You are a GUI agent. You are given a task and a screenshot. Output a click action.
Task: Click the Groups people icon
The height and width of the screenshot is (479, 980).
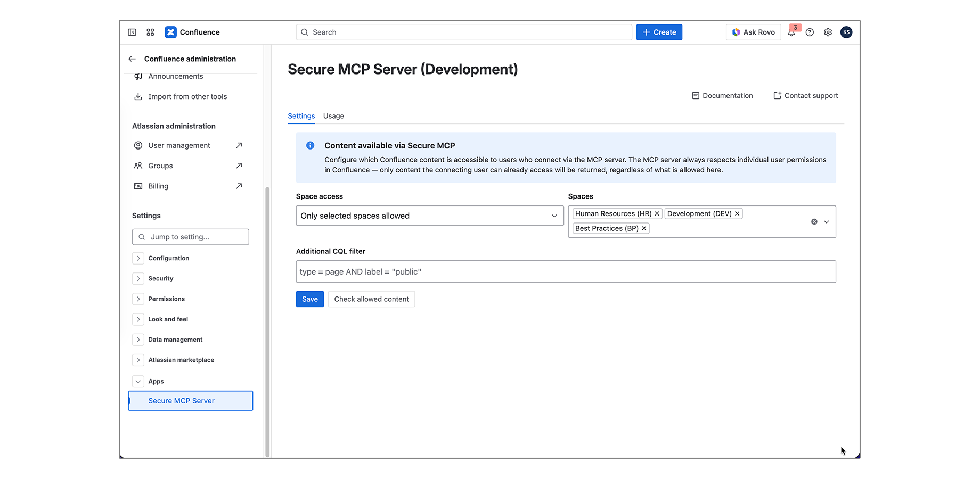click(x=138, y=166)
